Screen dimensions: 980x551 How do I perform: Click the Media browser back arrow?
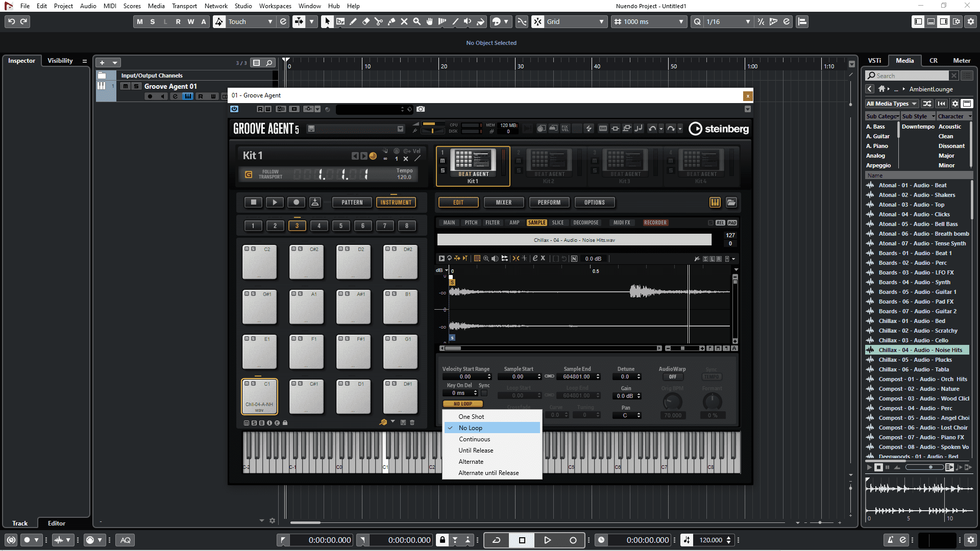pos(870,89)
